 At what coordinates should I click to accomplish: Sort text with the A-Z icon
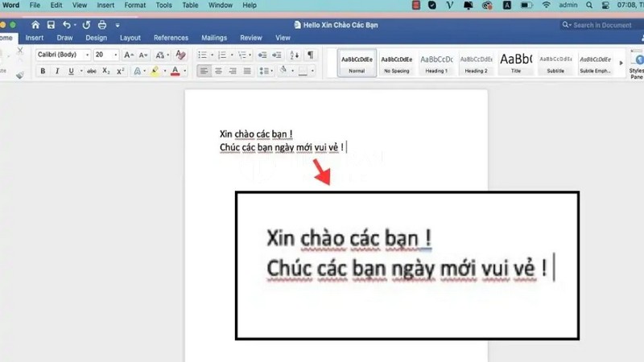tap(295, 55)
